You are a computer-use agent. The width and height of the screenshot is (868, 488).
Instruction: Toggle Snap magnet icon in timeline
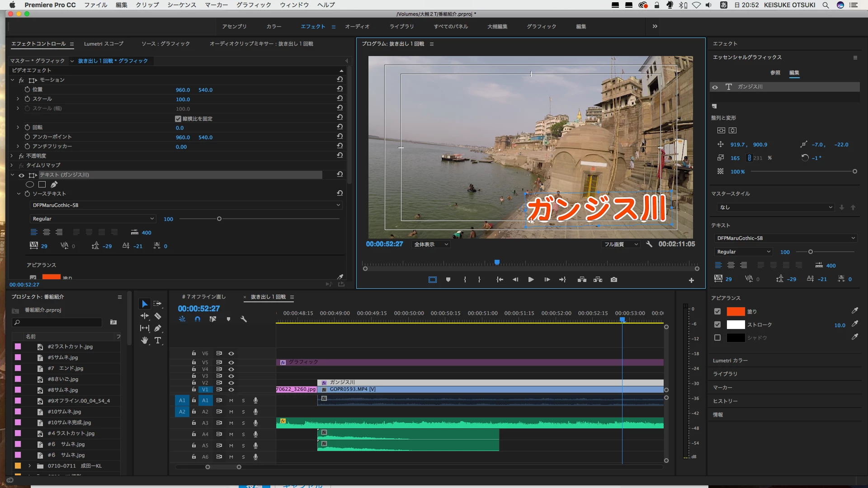[198, 319]
